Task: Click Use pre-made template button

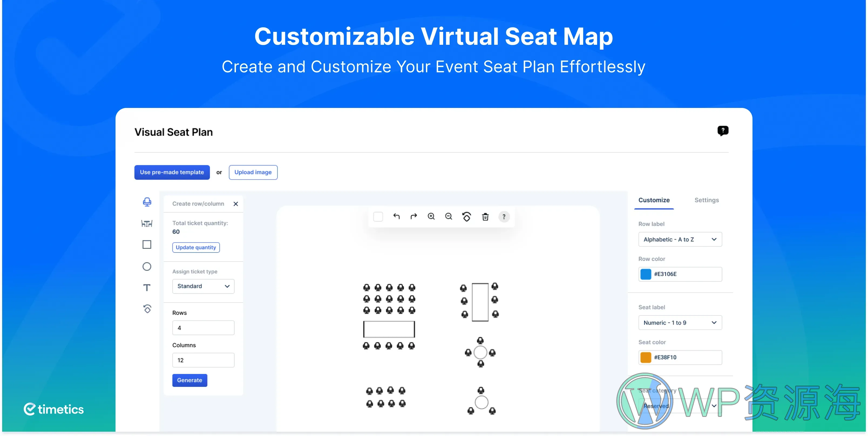Action: [x=172, y=172]
